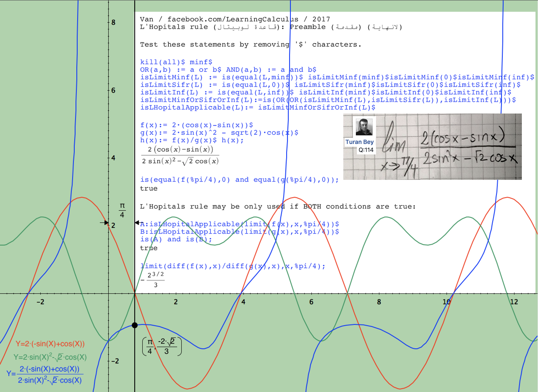Click the point coordinate label (π/4, -2·√2/3)
The width and height of the screenshot is (538, 392).
tap(162, 347)
